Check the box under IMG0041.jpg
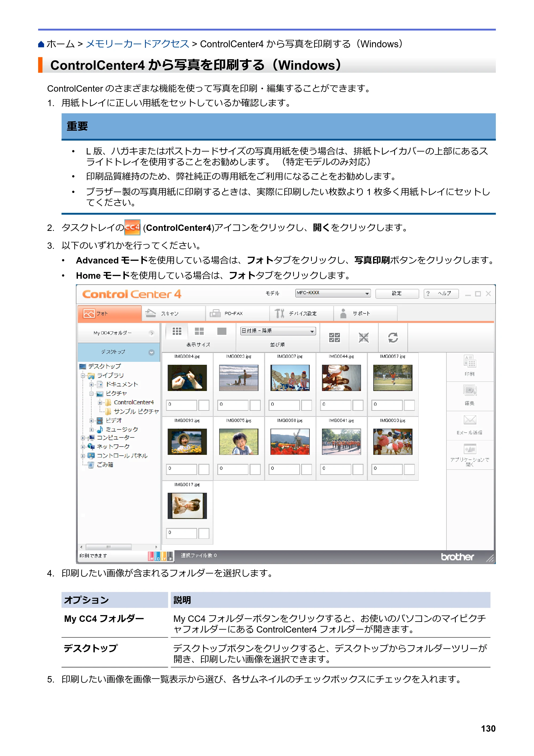The height and width of the screenshot is (756, 534). click(x=358, y=469)
